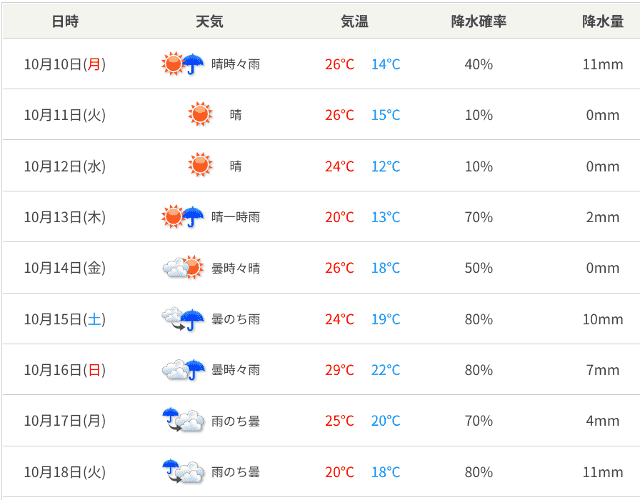The image size is (640, 500).
Task: Click the rain-then-cloud icon for October 18
Action: tap(183, 472)
